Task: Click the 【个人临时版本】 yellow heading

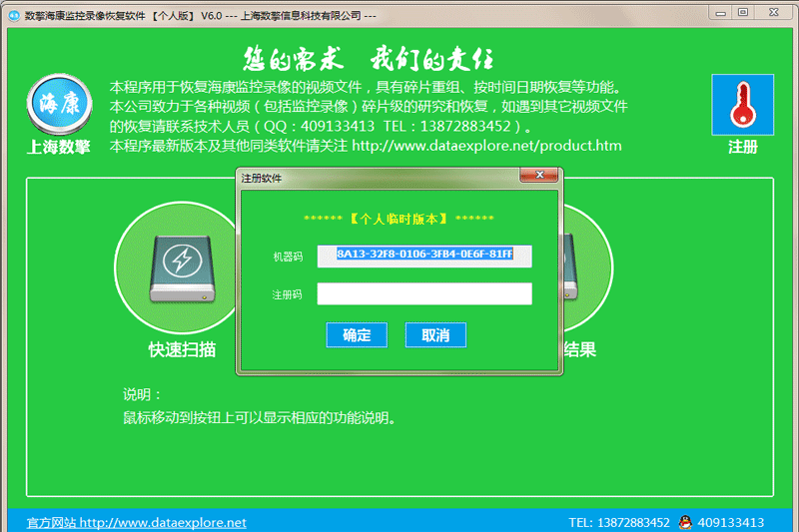Action: pos(399,219)
